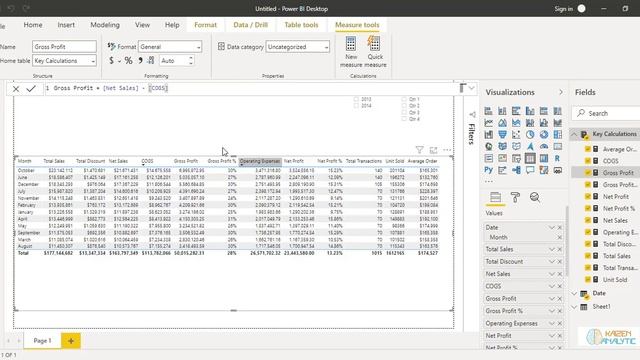The image size is (640, 360).
Task: Open the Modeling ribbon tab
Action: [105, 25]
